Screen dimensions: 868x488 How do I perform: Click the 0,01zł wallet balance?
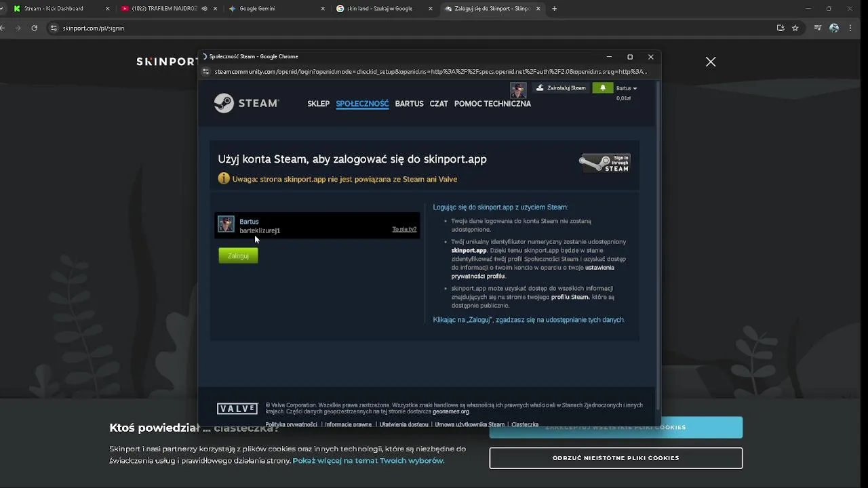click(623, 98)
